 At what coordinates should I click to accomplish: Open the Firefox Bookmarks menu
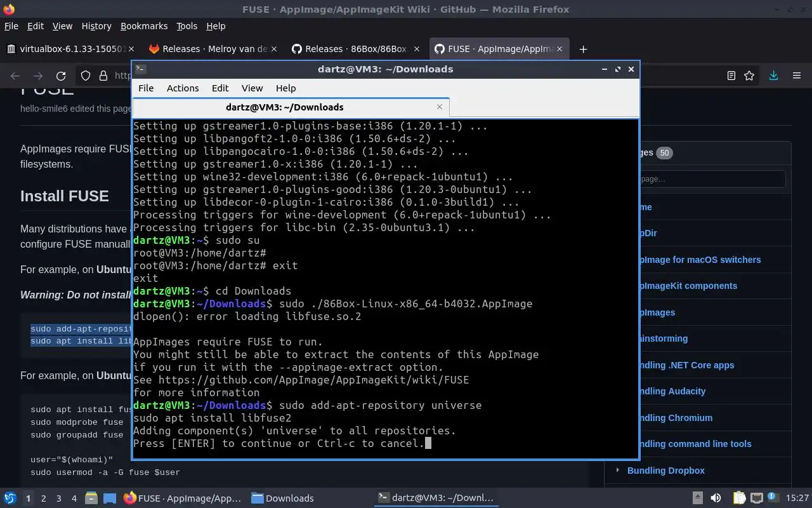[144, 26]
